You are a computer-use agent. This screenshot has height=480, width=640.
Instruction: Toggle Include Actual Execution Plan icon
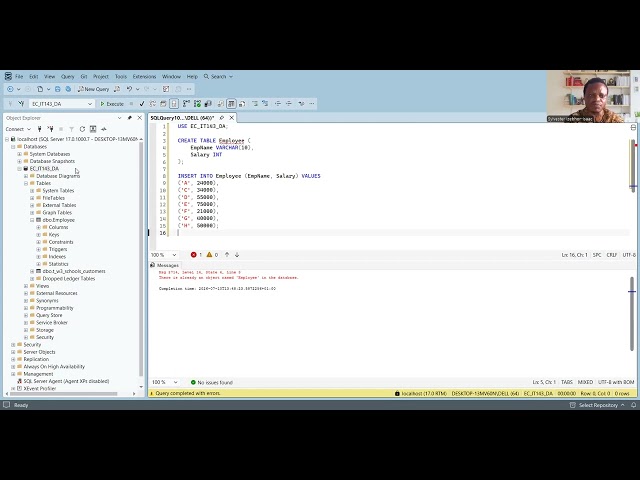tap(186, 104)
